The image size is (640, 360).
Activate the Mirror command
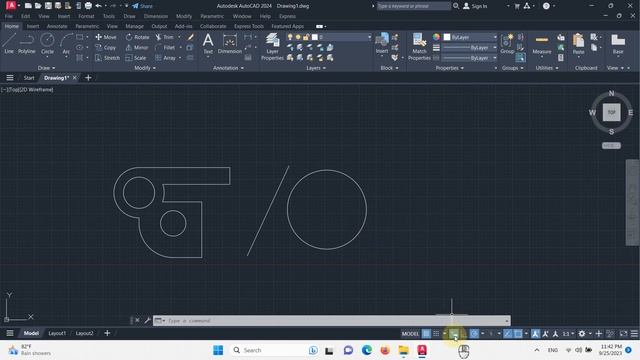[x=137, y=47]
